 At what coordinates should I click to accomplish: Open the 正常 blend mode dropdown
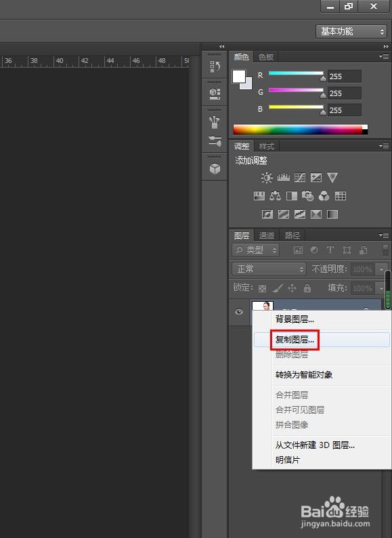point(269,269)
